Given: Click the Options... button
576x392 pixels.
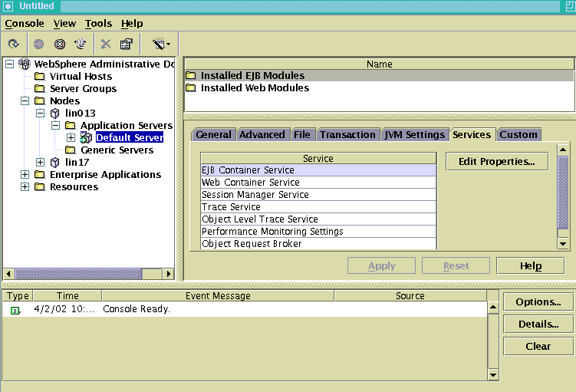Looking at the screenshot, I should (x=538, y=302).
